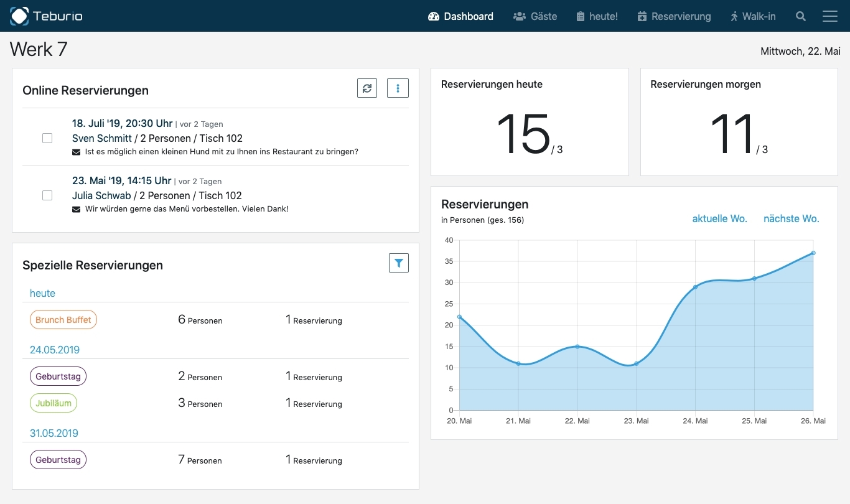Go to the heute! tab

(x=597, y=16)
